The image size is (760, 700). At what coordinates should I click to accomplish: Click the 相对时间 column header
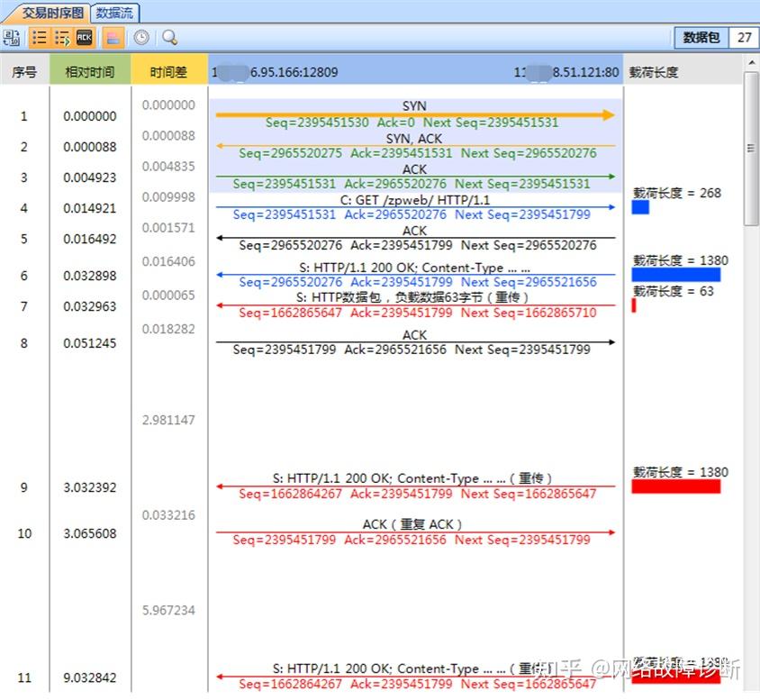click(89, 70)
